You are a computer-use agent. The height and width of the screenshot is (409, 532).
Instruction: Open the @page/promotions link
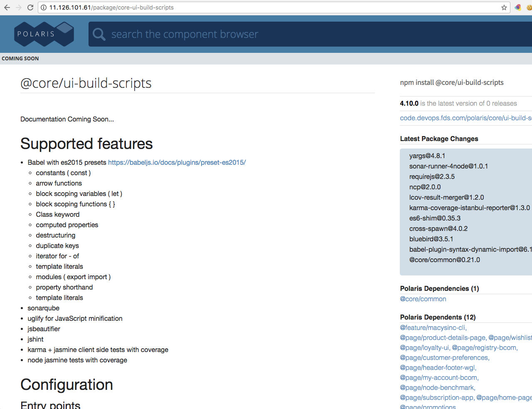427,407
